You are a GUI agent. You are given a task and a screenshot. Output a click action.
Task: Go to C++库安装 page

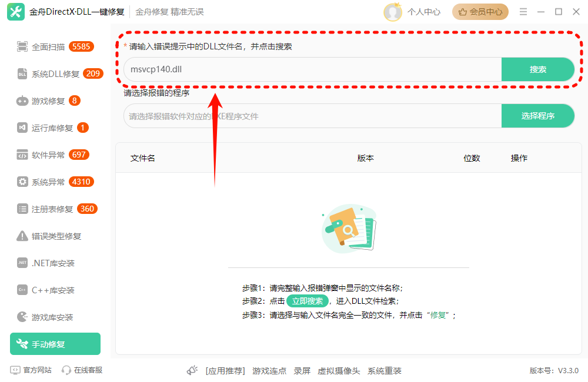[55, 290]
